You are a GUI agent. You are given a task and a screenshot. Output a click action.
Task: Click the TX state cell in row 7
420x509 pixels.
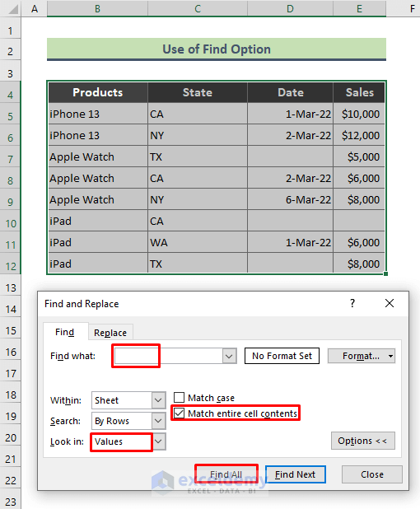click(x=198, y=156)
